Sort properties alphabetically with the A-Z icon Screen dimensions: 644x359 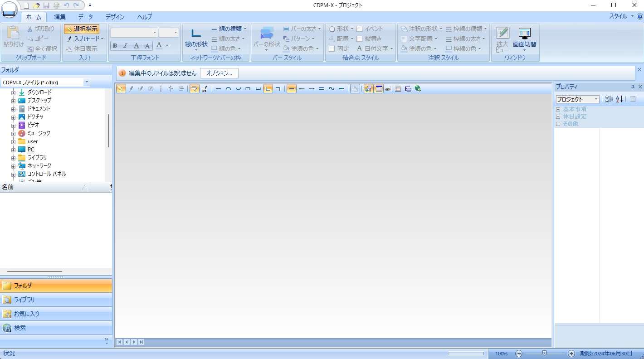click(x=619, y=99)
